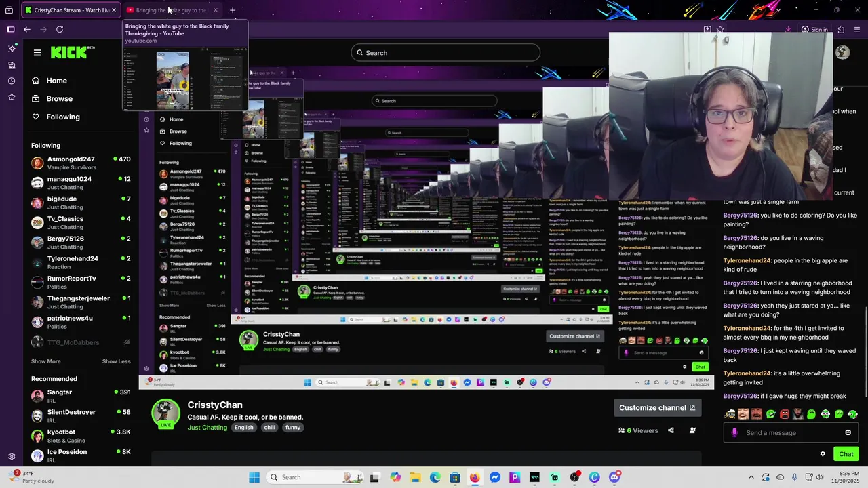Select the funny tag
Viewport: 868px width, 488px height.
click(293, 428)
